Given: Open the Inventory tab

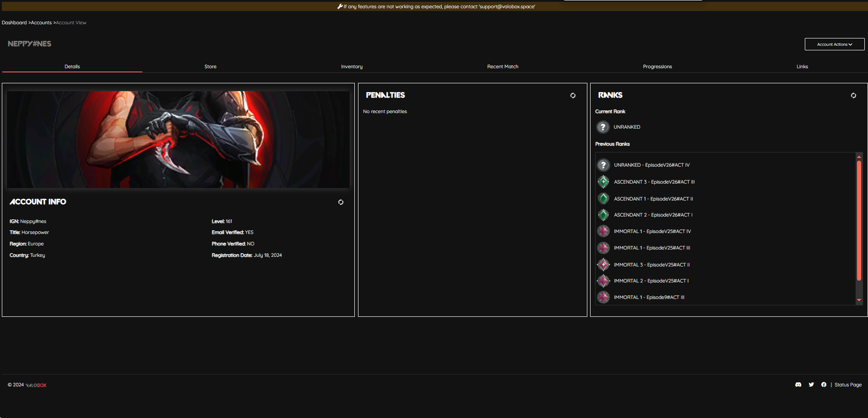Looking at the screenshot, I should [352, 67].
